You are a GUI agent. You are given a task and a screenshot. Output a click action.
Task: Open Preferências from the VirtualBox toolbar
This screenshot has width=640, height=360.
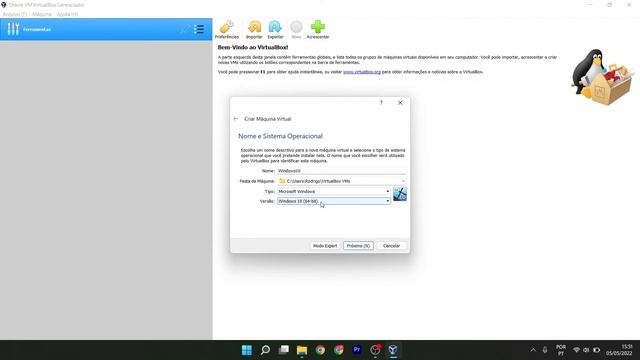[227, 29]
